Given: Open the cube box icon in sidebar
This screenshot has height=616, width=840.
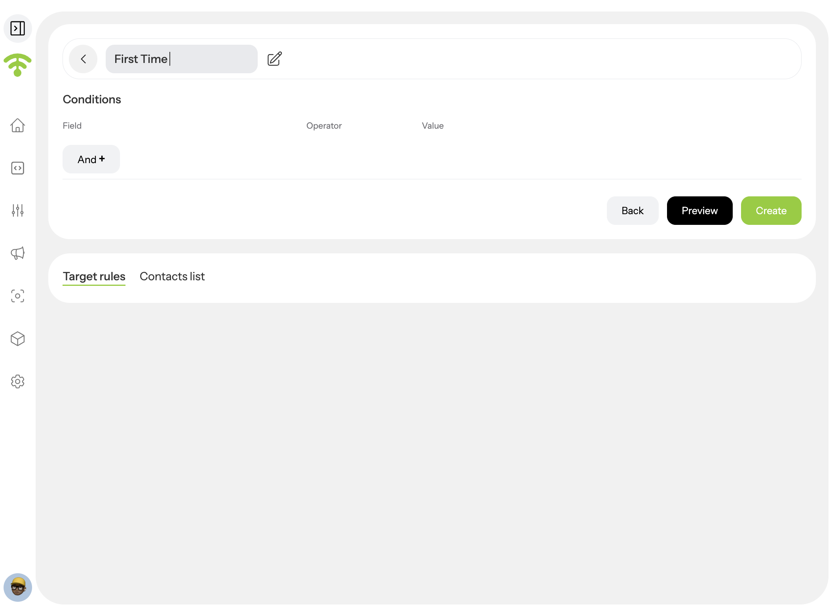Looking at the screenshot, I should coord(17,339).
